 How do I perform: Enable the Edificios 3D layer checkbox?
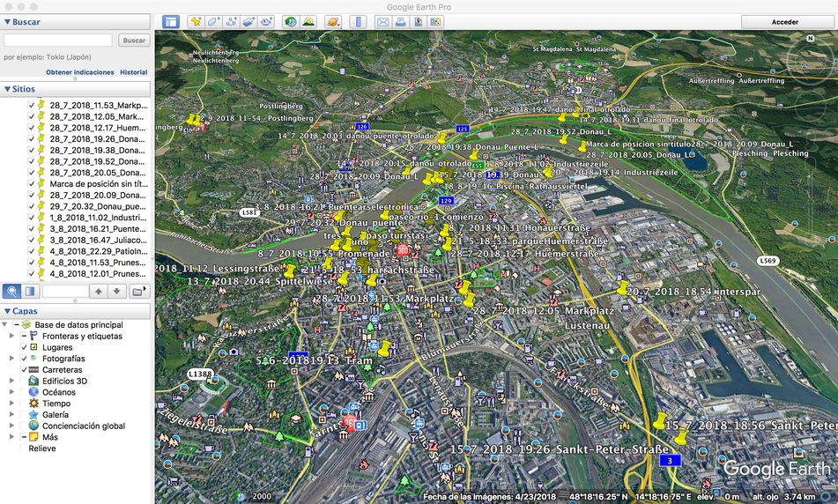[x=25, y=382]
